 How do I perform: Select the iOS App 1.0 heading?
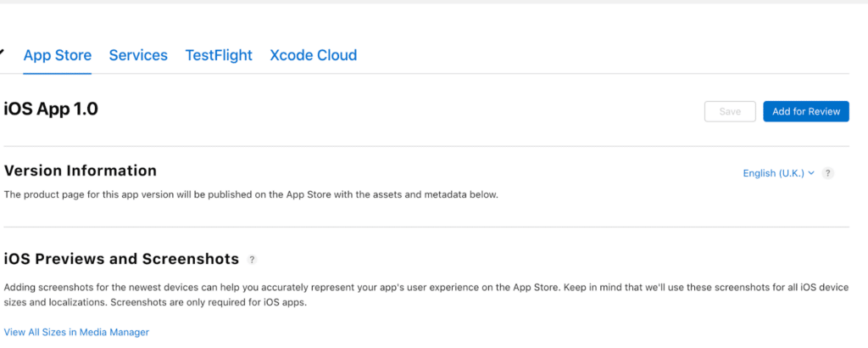(x=51, y=109)
